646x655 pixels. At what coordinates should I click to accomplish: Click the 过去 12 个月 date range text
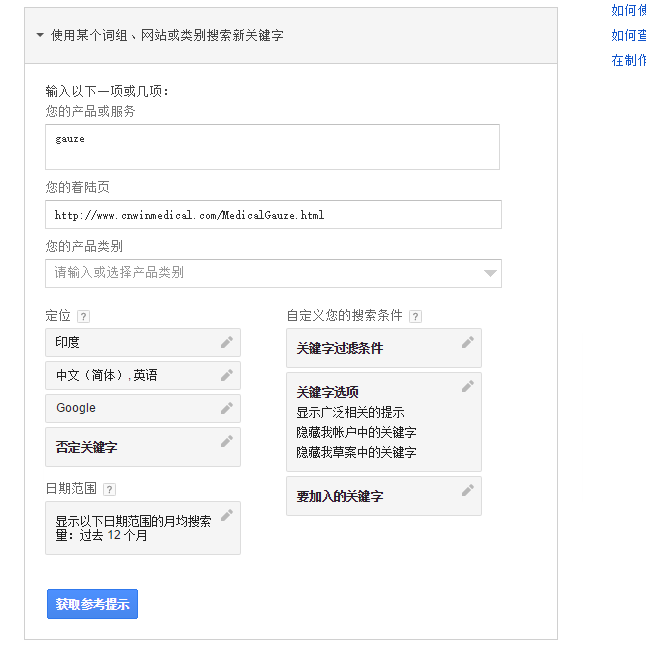pos(113,535)
